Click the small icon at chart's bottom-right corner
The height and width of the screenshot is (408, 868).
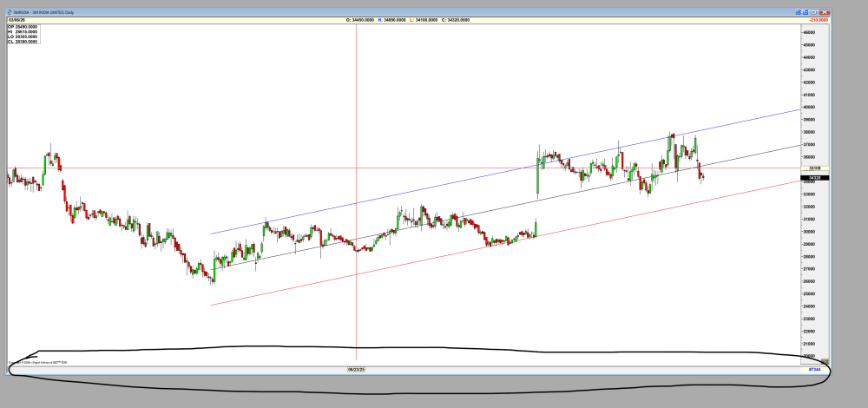pyautogui.click(x=825, y=360)
